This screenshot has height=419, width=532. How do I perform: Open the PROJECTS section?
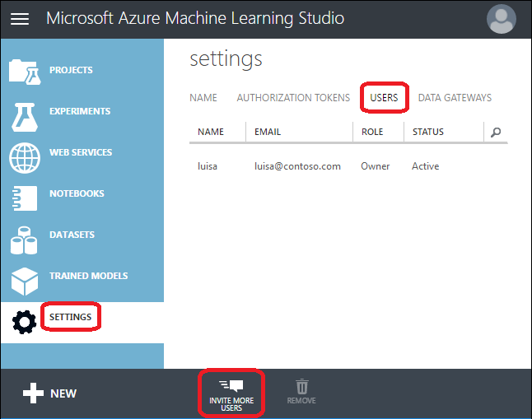coord(71,70)
